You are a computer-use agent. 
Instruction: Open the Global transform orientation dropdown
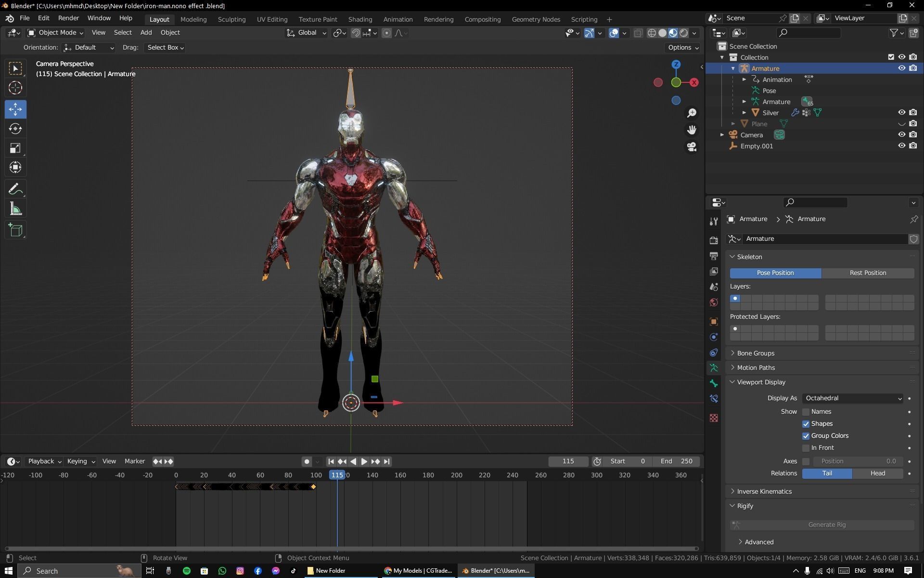307,33
